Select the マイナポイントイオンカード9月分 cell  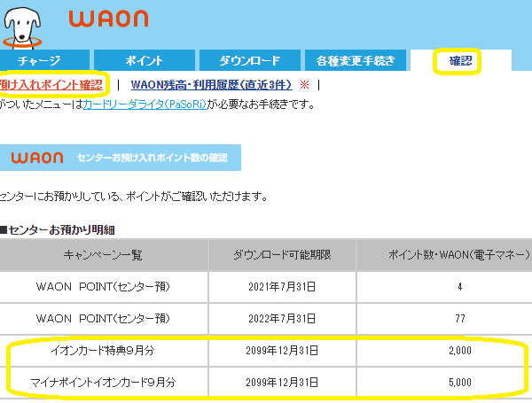[103, 383]
